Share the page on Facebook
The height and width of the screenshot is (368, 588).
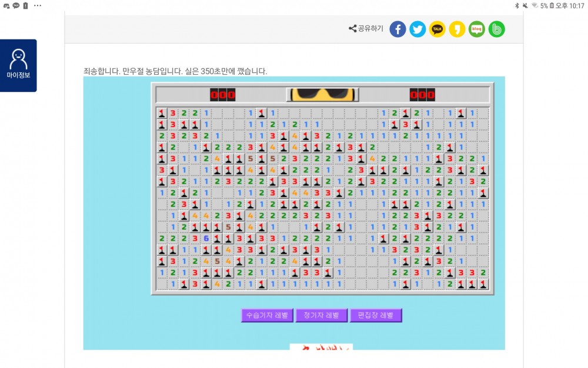(x=397, y=29)
